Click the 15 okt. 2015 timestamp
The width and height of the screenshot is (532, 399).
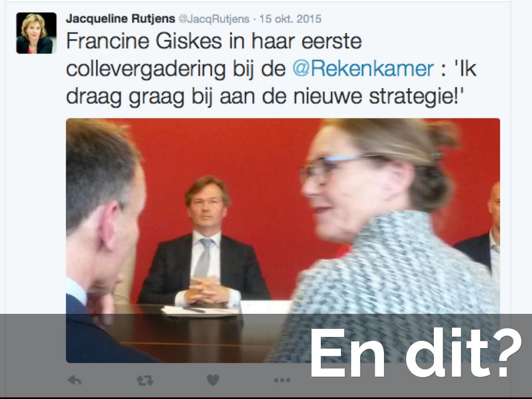290,19
